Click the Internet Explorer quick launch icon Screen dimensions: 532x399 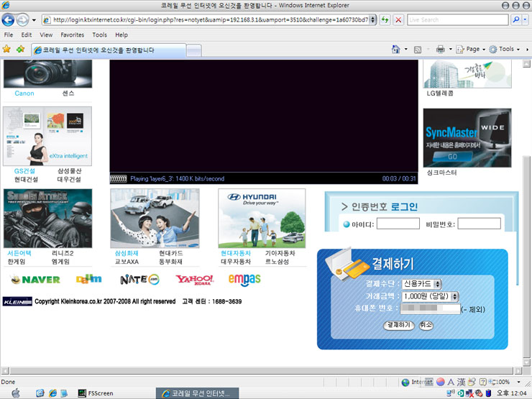pyautogui.click(x=52, y=393)
